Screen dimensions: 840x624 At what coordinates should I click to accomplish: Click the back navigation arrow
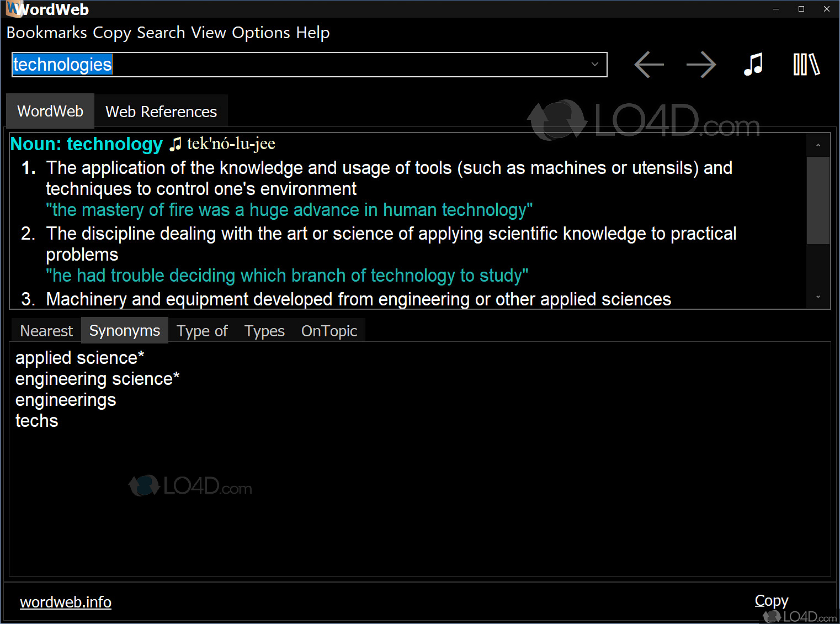pos(648,65)
